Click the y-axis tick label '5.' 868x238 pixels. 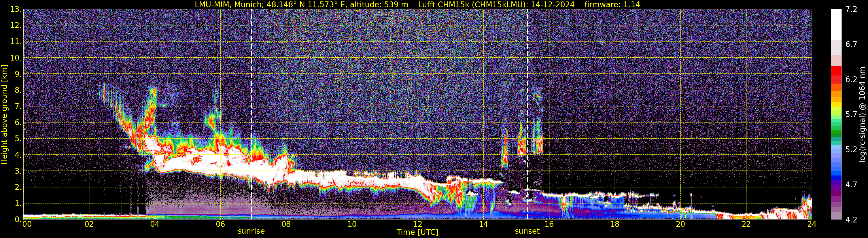coord(18,139)
